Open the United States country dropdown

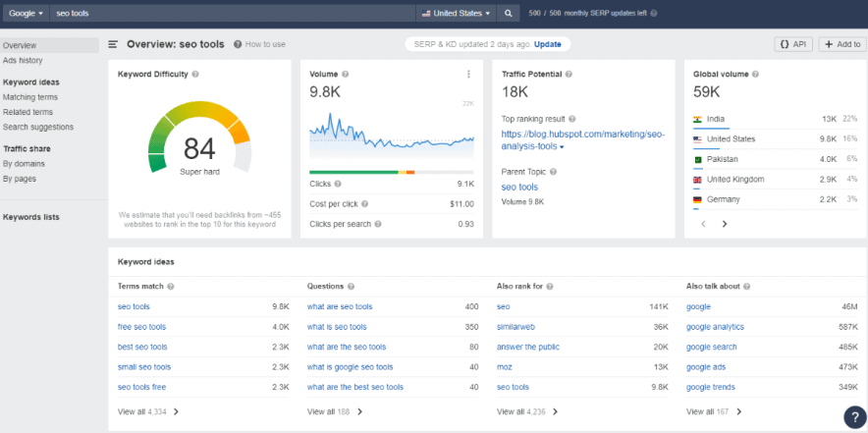tap(457, 14)
